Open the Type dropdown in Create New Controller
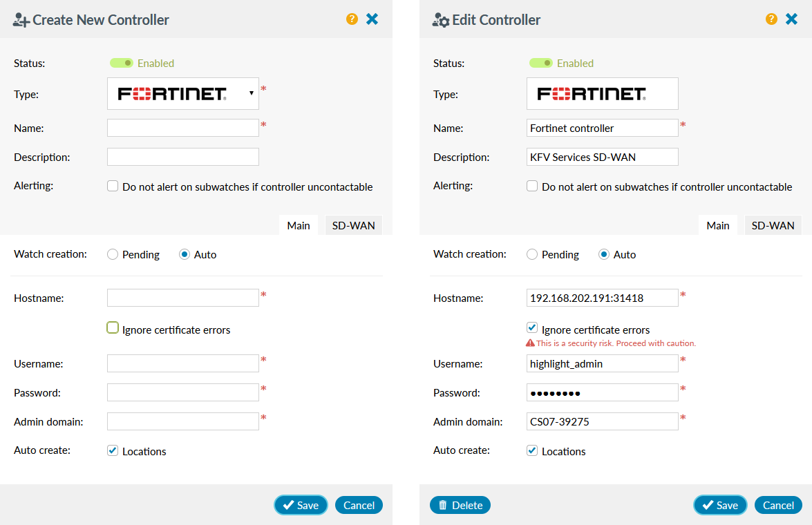812x525 pixels. tap(251, 93)
